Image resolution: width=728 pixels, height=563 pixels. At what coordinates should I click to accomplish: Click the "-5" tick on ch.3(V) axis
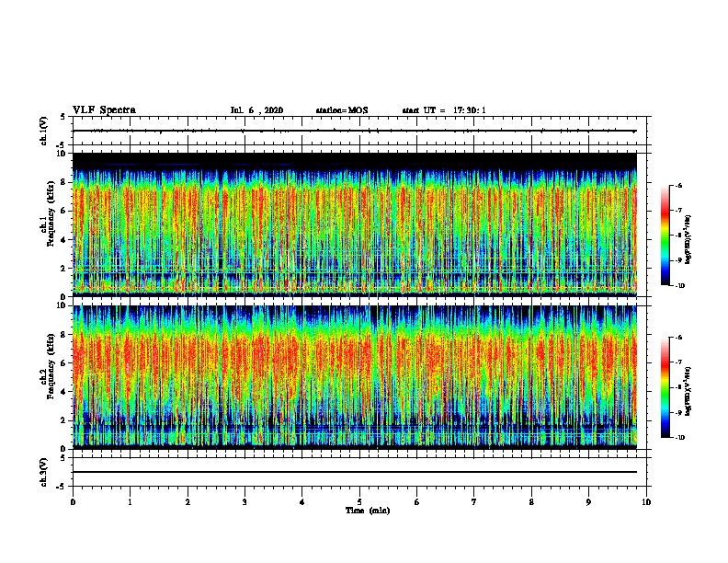pyautogui.click(x=62, y=487)
